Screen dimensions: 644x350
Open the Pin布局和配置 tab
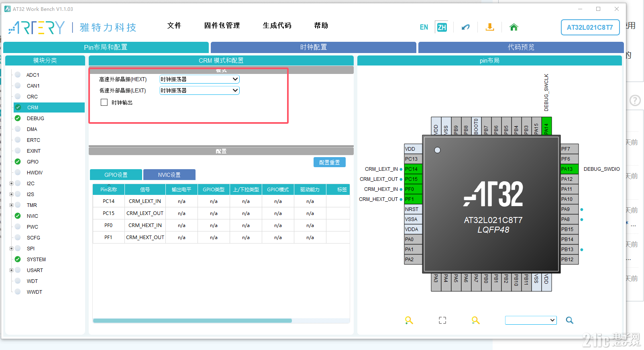(x=106, y=47)
